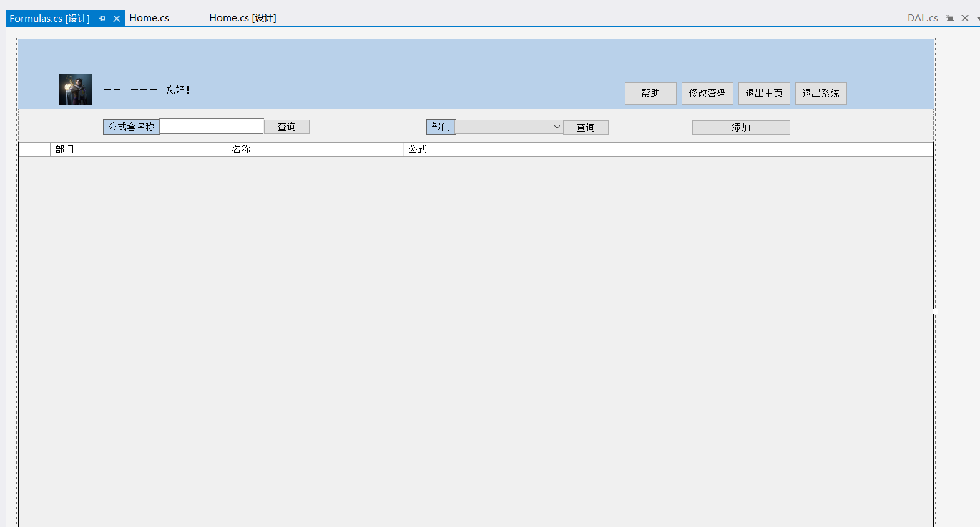
Task: Close the DAL.cs preview tab
Action: (x=965, y=18)
